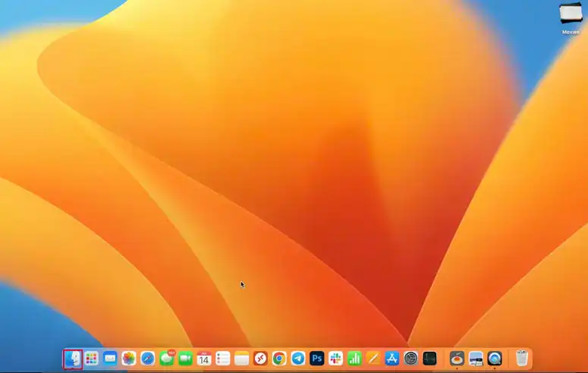The width and height of the screenshot is (588, 373).
Task: Open the Slack app
Action: 335,359
